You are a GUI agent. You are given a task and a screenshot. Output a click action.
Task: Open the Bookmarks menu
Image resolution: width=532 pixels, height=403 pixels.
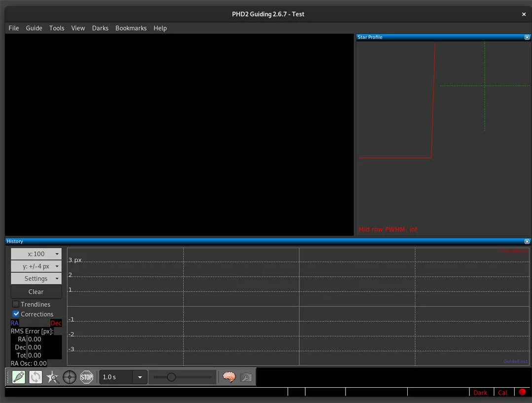(131, 28)
